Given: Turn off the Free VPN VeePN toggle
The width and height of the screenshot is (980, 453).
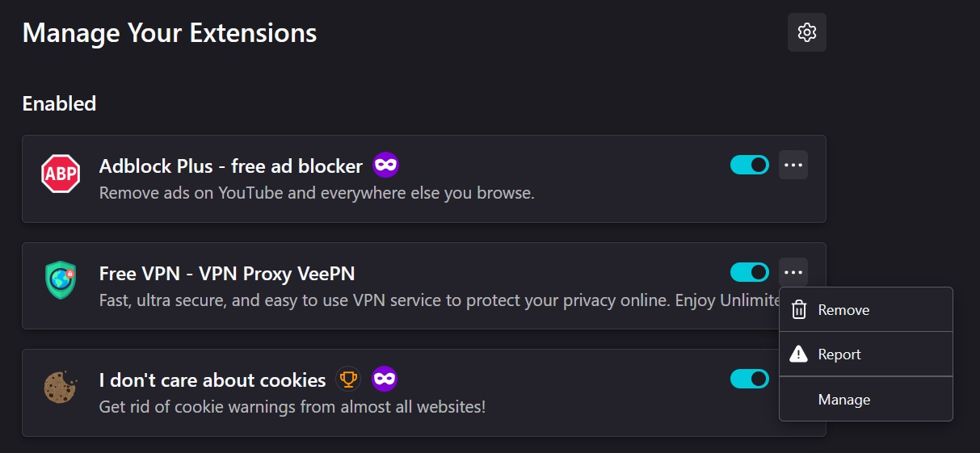Looking at the screenshot, I should [x=749, y=272].
